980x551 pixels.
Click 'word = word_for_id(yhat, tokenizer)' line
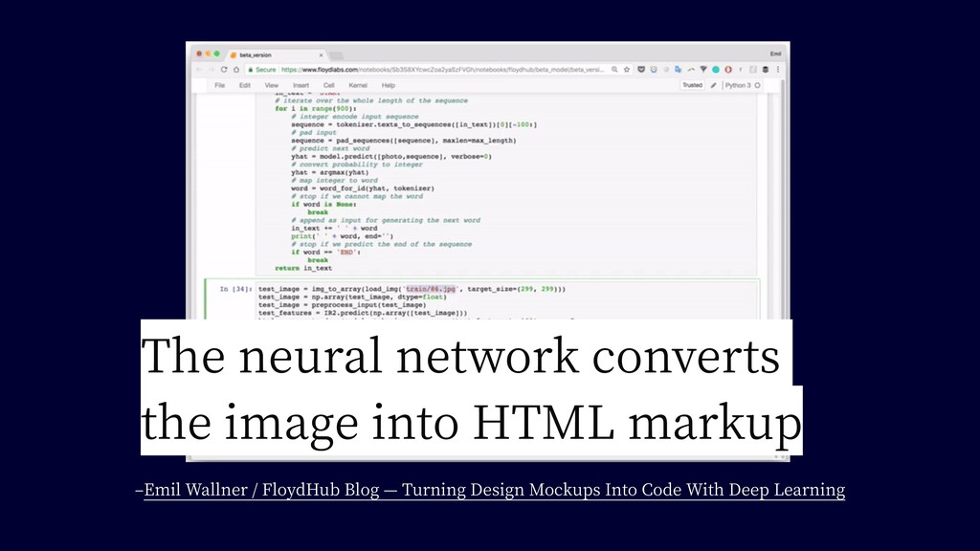click(x=363, y=188)
